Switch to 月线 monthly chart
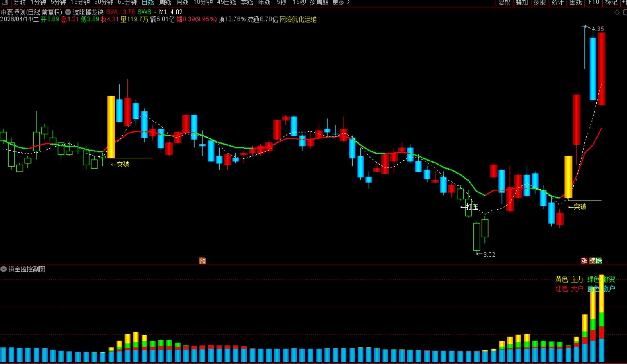 [x=182, y=2]
